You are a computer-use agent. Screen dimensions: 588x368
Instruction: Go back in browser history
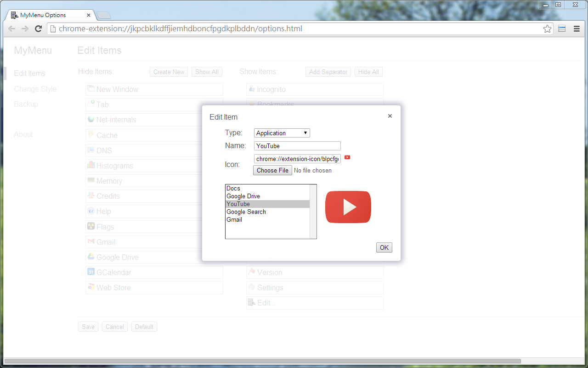click(12, 29)
